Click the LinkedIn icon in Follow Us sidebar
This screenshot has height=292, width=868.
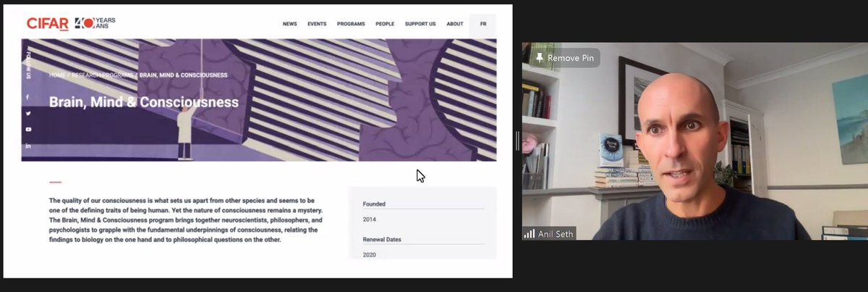click(28, 146)
